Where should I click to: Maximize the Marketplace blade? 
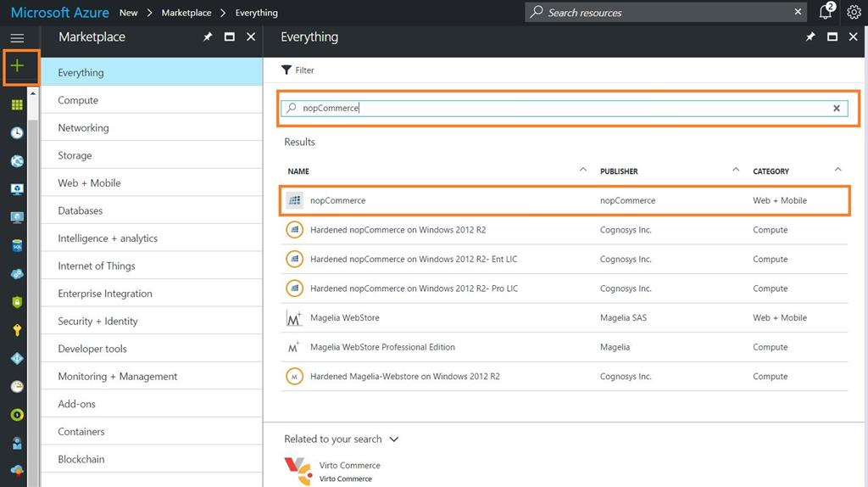click(x=229, y=37)
